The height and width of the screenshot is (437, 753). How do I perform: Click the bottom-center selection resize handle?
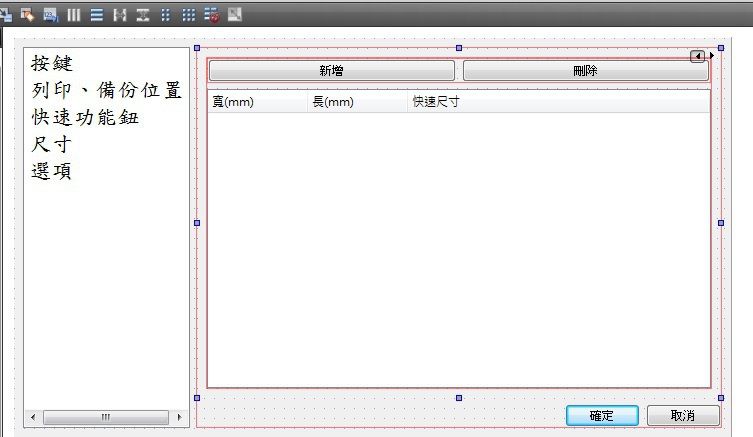[x=459, y=398]
